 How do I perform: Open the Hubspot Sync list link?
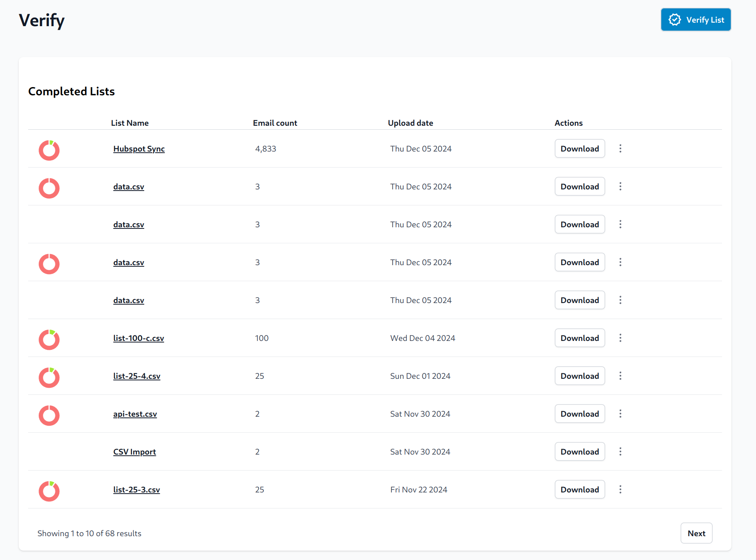coord(139,149)
